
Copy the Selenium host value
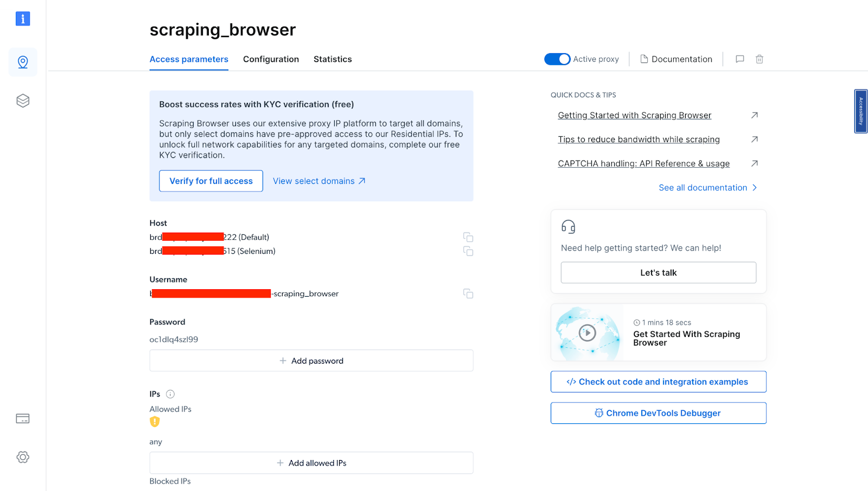(468, 251)
